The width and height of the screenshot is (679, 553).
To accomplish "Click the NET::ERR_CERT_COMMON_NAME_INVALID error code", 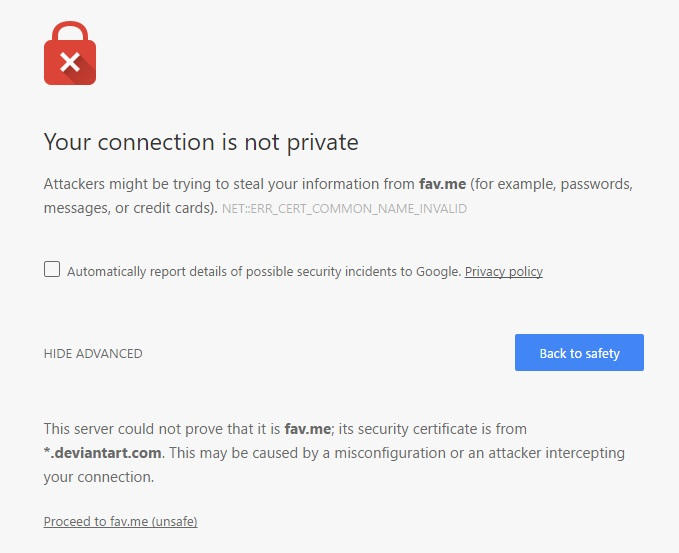I will (x=344, y=209).
